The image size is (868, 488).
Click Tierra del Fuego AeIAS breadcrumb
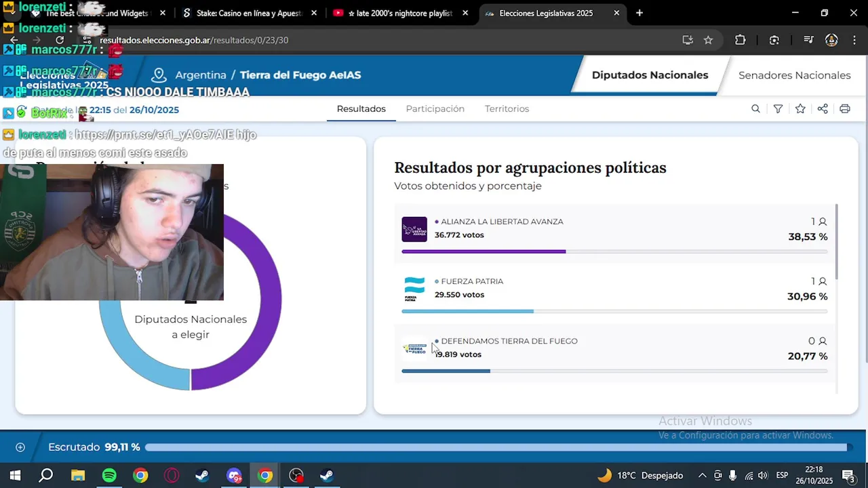click(x=300, y=75)
